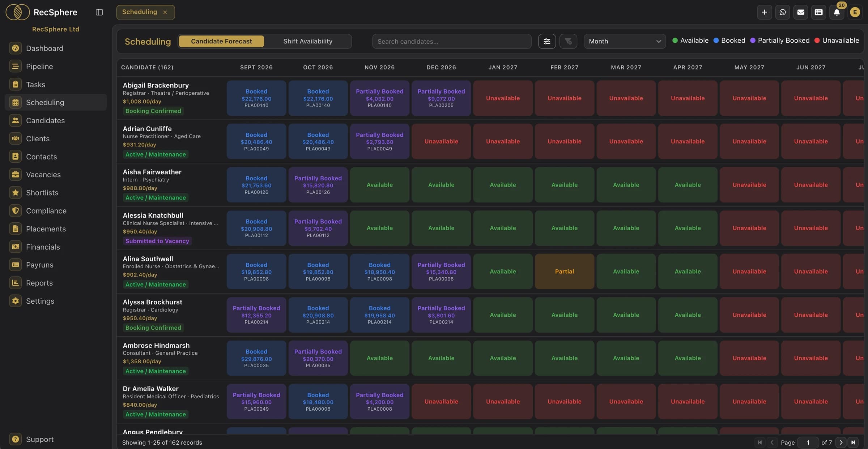Viewport: 868px width, 449px height.
Task: Open the Shortlists star icon
Action: 15,193
